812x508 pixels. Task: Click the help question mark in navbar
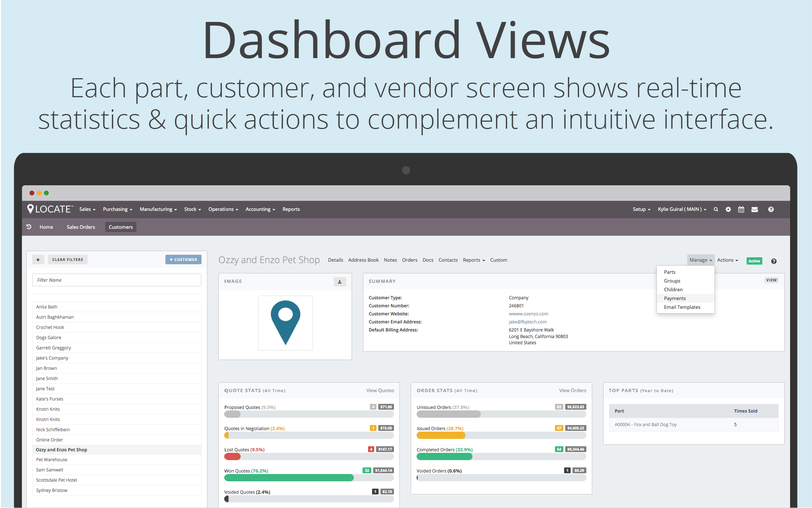tap(771, 209)
